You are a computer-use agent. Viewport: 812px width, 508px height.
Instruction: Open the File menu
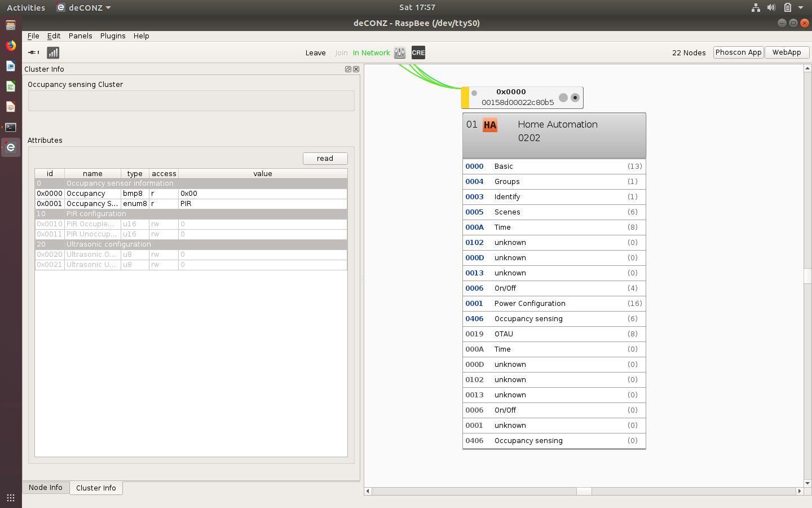[33, 36]
